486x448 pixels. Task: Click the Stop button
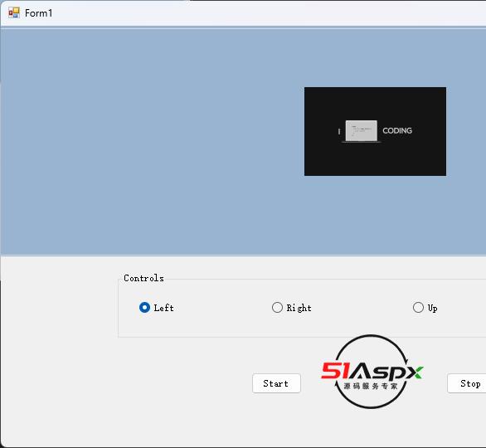[467, 383]
